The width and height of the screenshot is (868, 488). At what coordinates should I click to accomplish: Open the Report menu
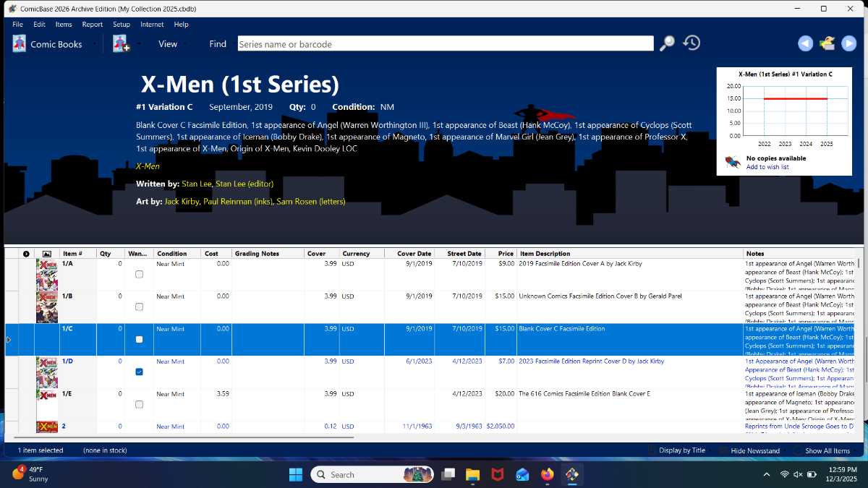point(93,25)
